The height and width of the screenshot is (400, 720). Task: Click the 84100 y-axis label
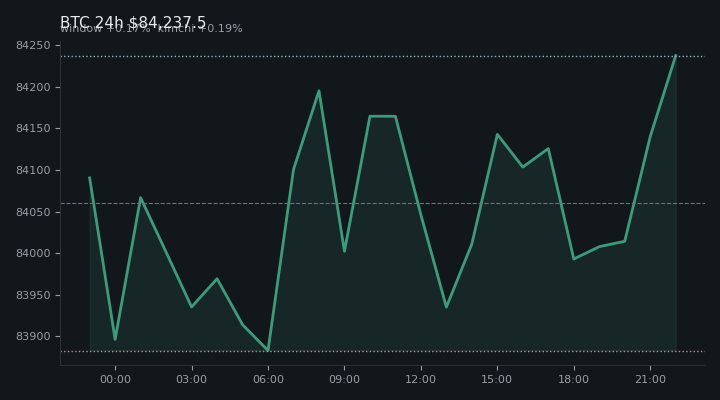click(x=33, y=170)
